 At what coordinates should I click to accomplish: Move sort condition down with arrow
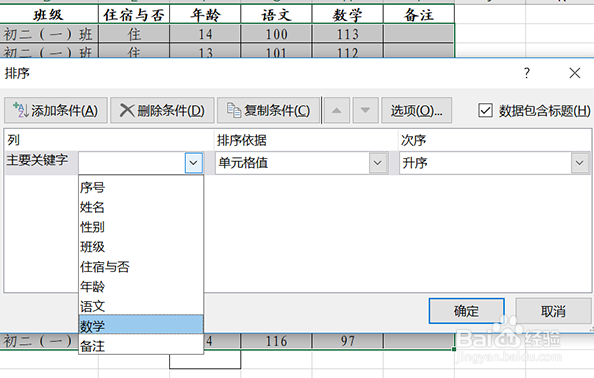point(365,111)
